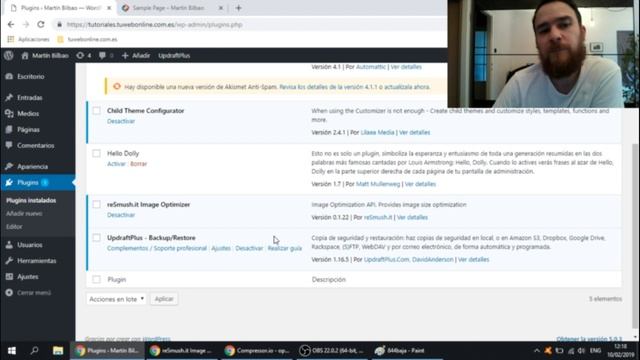Viewport: 640px width, 360px height.
Task: Click the Aplicar button
Action: click(164, 299)
